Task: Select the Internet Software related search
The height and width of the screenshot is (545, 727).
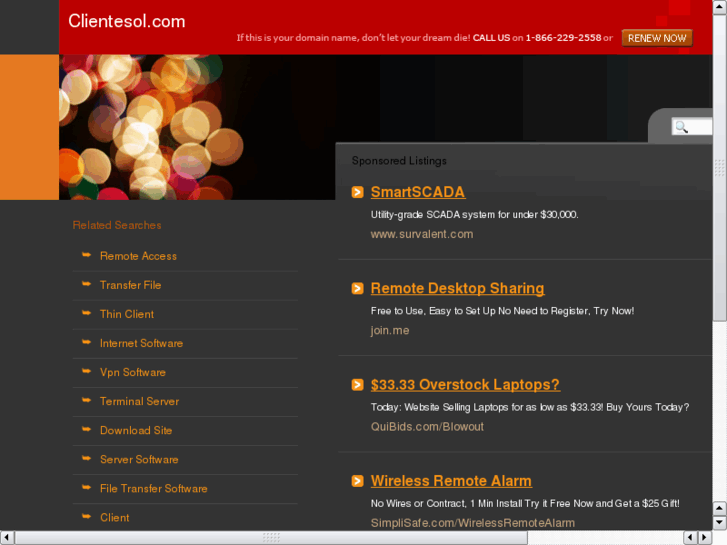Action: (141, 343)
